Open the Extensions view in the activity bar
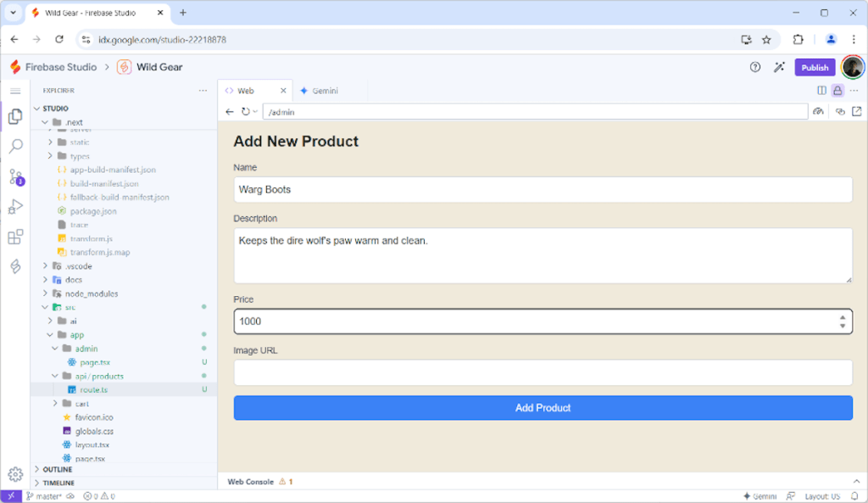The height and width of the screenshot is (503, 868). (14, 236)
